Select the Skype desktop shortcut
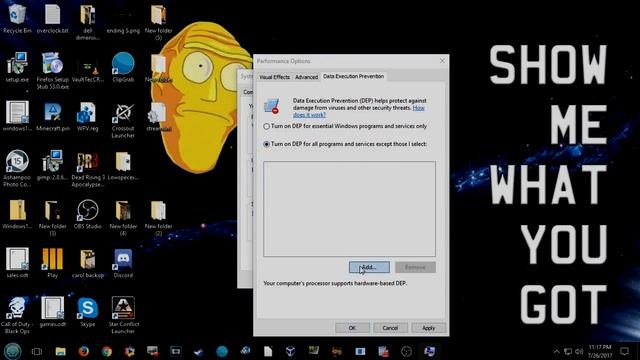The height and width of the screenshot is (360, 640). coord(87,312)
